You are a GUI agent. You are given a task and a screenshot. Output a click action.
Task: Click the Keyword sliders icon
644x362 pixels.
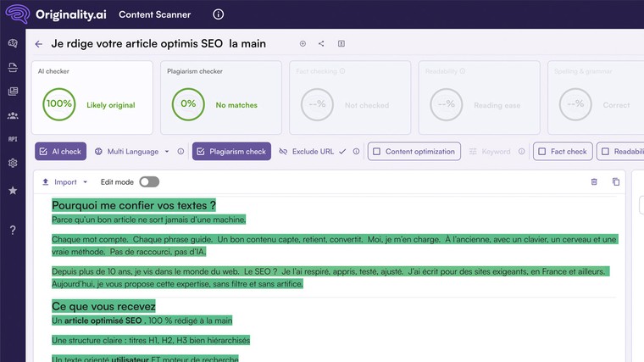pyautogui.click(x=473, y=151)
